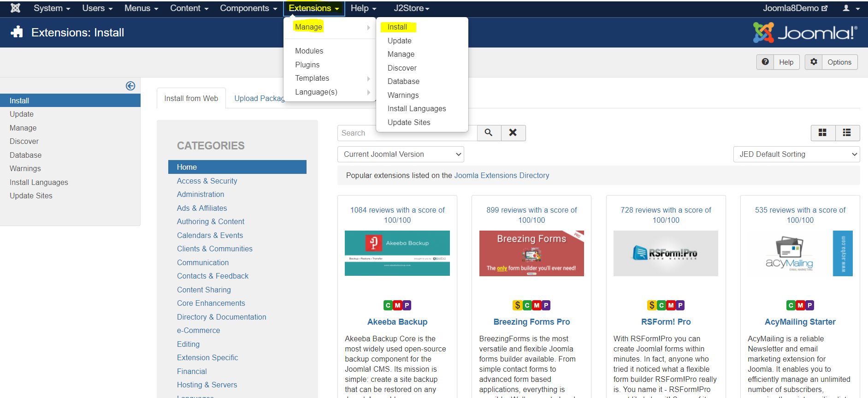Switch to the Upload Package File tab

tap(260, 98)
